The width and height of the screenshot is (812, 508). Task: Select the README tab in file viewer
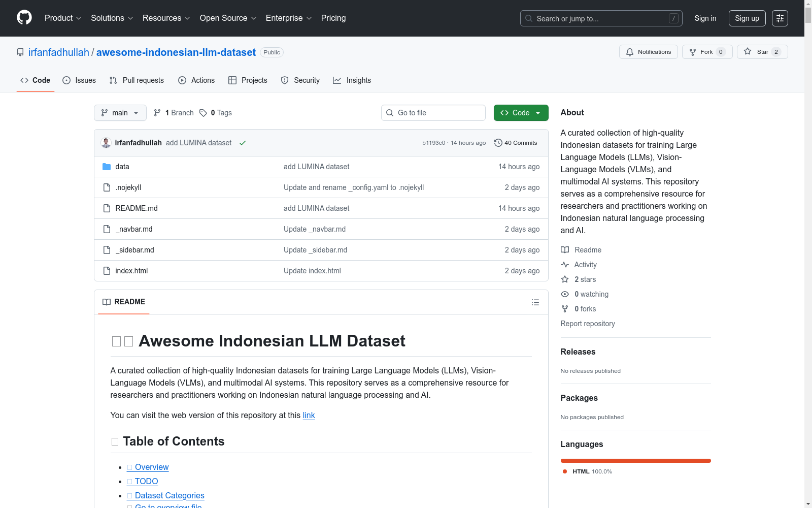[124, 302]
